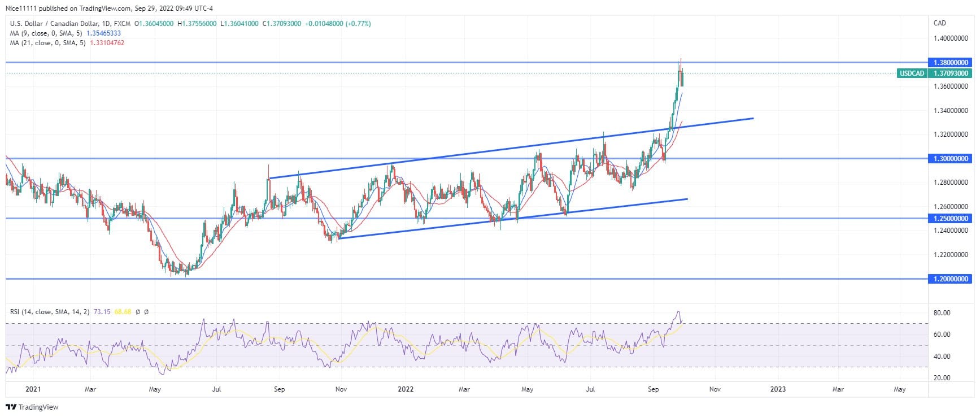This screenshot has width=980, height=417.
Task: Click the 1.30000000 horizontal line price label
Action: (x=951, y=159)
